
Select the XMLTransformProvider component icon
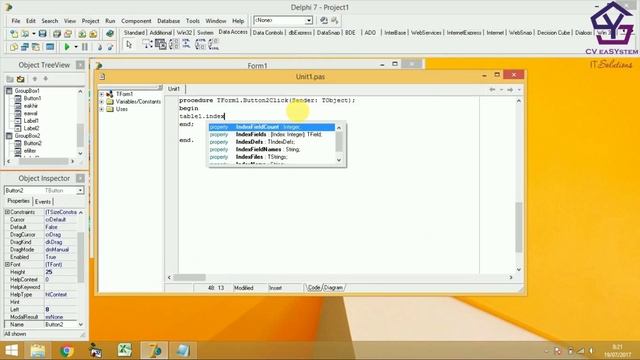[x=200, y=44]
